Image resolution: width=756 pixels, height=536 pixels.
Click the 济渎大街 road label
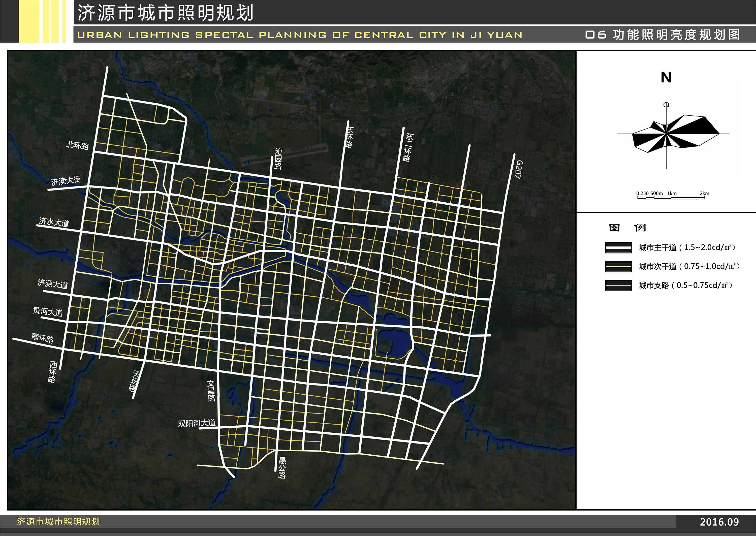(66, 180)
